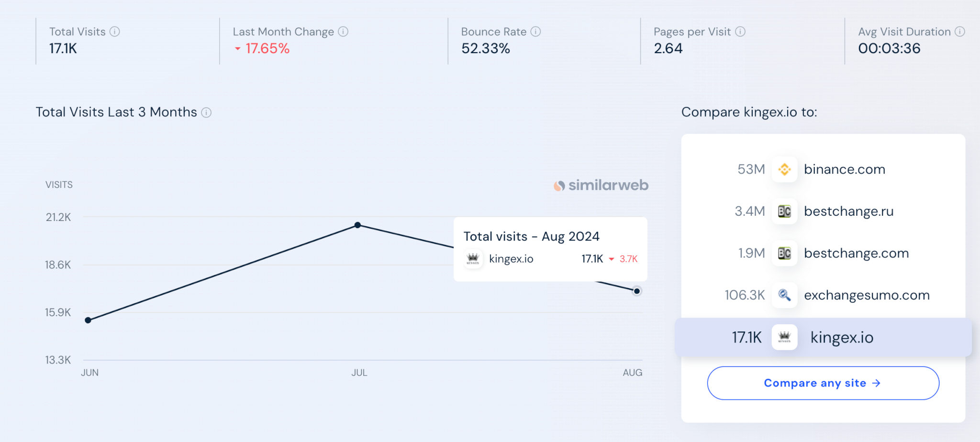Click info icon beside Total Visits Last 3 Months
Viewport: 980px width, 442px height.
pos(206,112)
